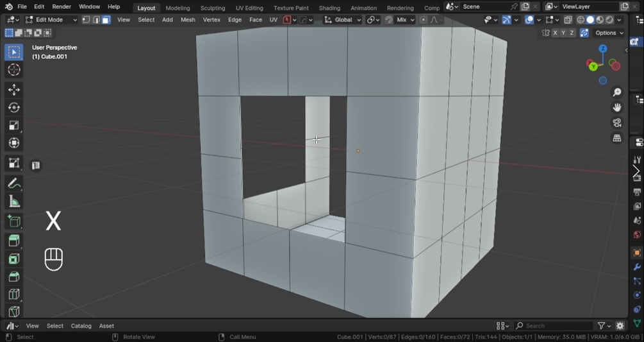
Task: Select rendered viewport shading
Action: [610, 20]
